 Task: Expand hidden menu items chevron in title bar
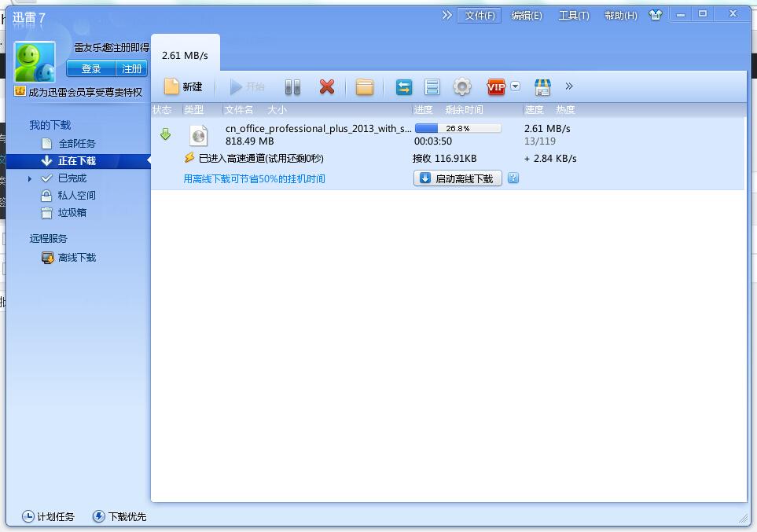click(447, 15)
